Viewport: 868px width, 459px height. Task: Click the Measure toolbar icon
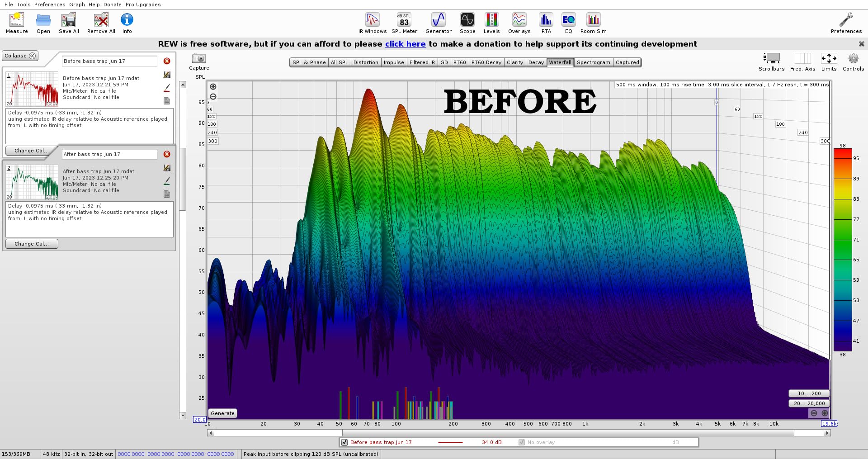pos(17,23)
